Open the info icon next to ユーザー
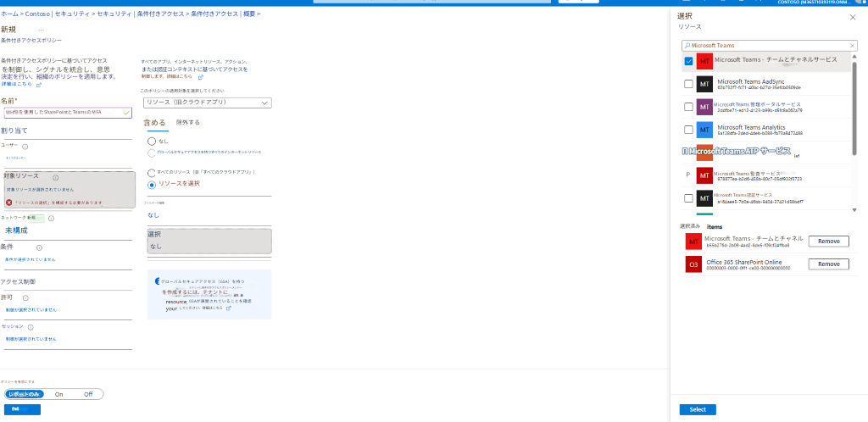The height and width of the screenshot is (422, 868). 25,147
